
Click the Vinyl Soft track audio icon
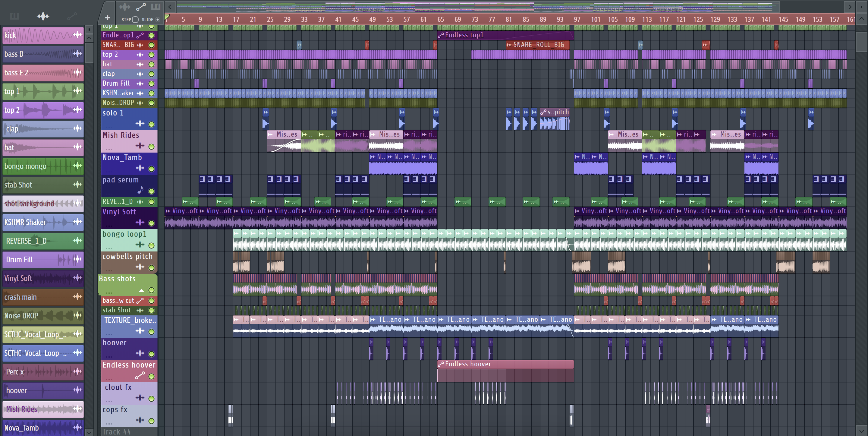click(x=140, y=223)
